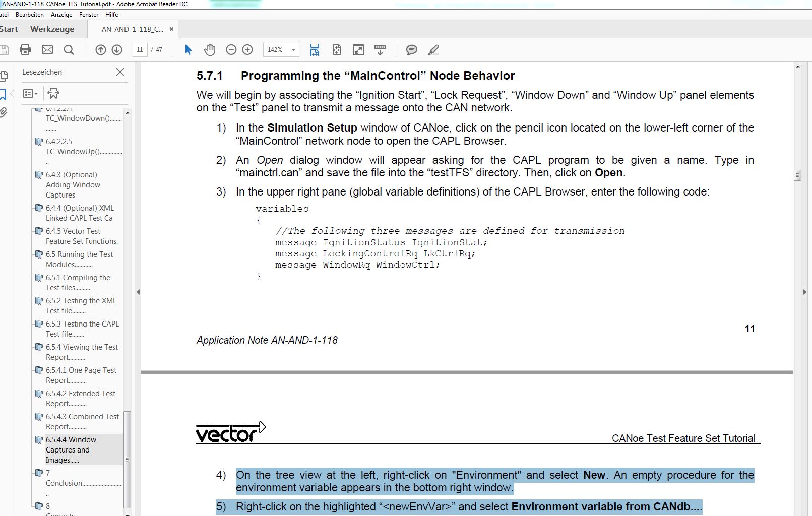Enter full screen mode icon

tap(358, 49)
